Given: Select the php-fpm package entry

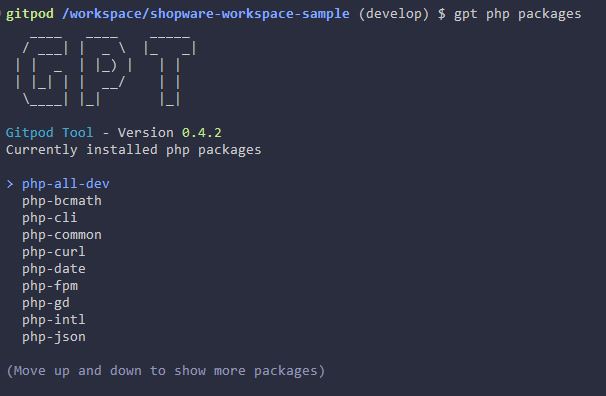Looking at the screenshot, I should [50, 286].
